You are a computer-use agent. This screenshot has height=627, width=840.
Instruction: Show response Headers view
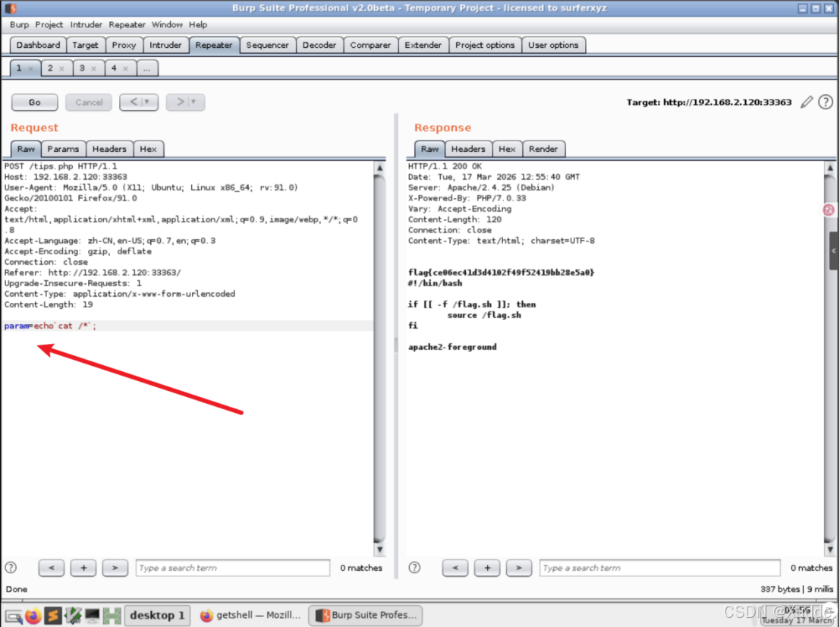[468, 149]
